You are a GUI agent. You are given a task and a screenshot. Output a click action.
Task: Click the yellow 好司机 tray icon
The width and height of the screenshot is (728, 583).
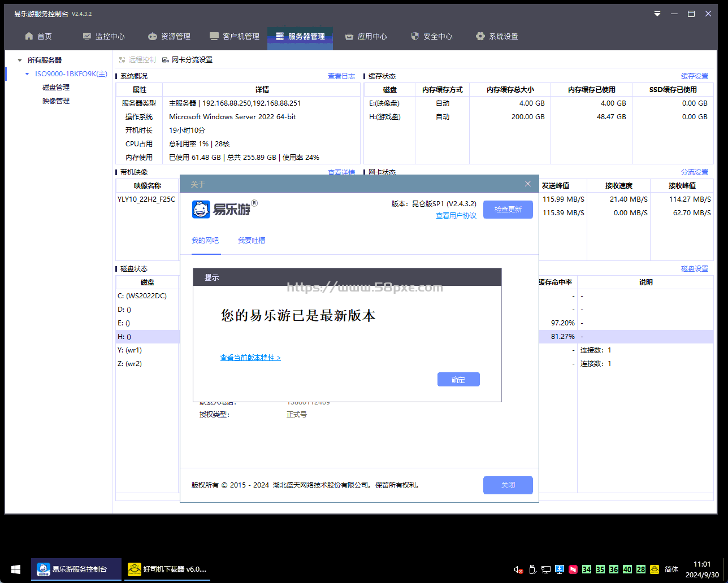click(655, 569)
